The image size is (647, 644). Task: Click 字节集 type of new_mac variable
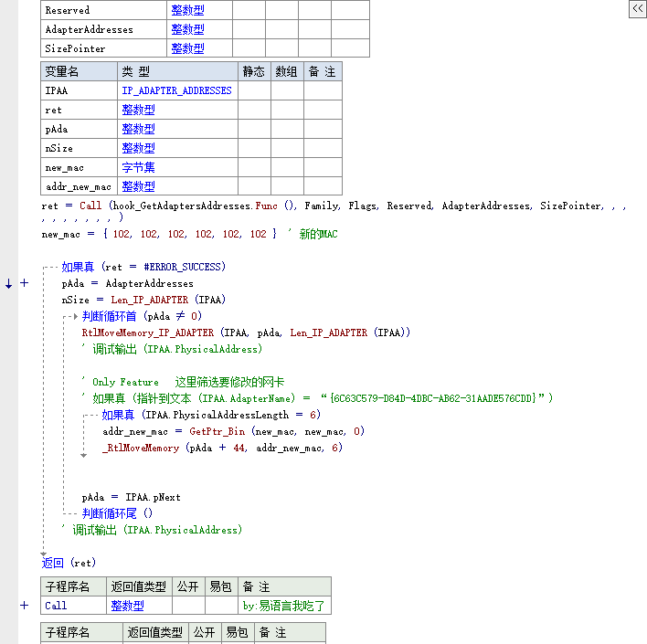(x=138, y=167)
